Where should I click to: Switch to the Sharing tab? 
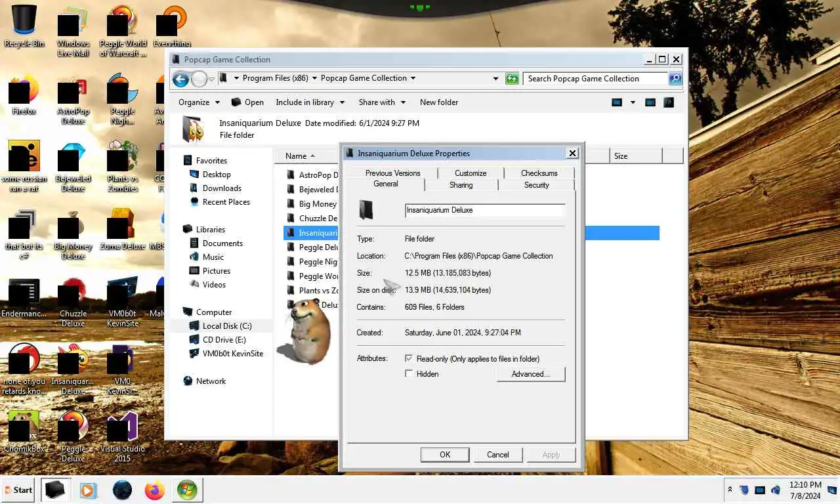[461, 185]
